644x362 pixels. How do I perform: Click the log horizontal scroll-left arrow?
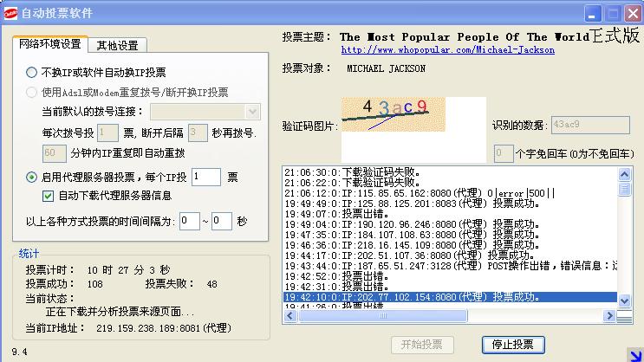pyautogui.click(x=290, y=315)
